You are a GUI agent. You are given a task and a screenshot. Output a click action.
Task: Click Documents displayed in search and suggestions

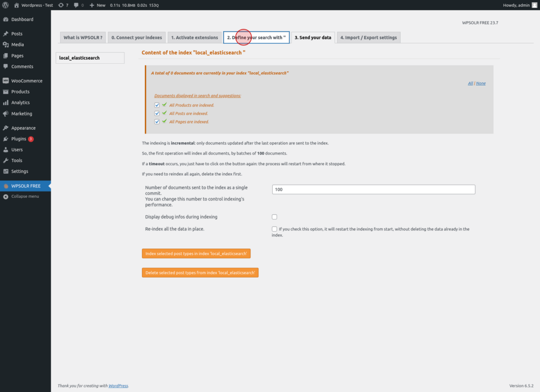[x=198, y=96]
